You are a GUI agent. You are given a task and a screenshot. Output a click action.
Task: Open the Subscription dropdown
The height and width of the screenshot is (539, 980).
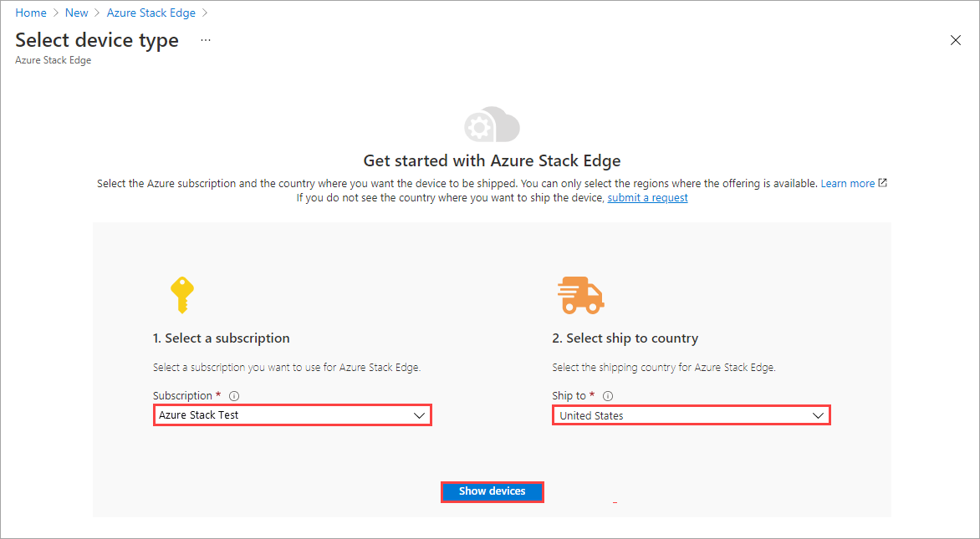click(292, 414)
